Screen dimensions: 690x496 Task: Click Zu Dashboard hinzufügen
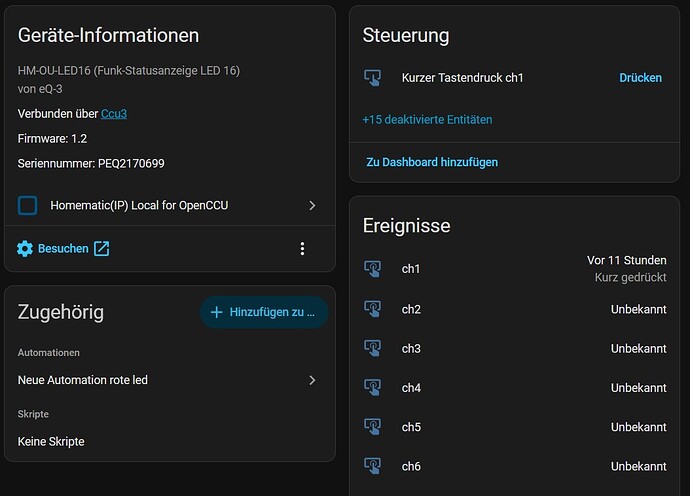432,162
